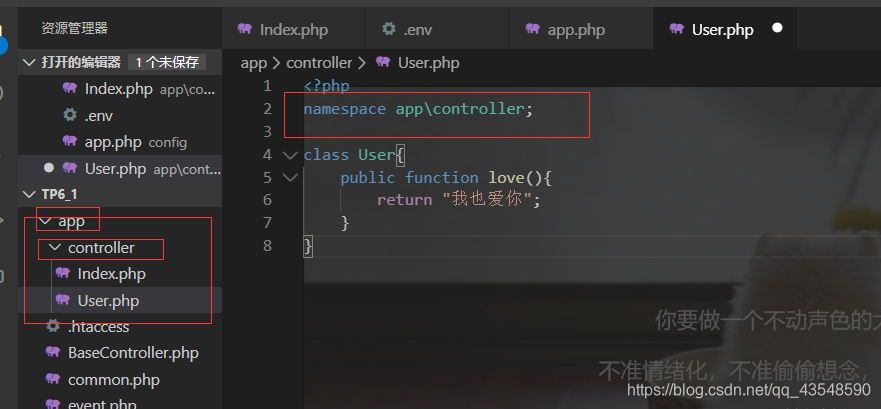
Task: Click the elephant icon on Index.php tab
Action: coord(244,29)
